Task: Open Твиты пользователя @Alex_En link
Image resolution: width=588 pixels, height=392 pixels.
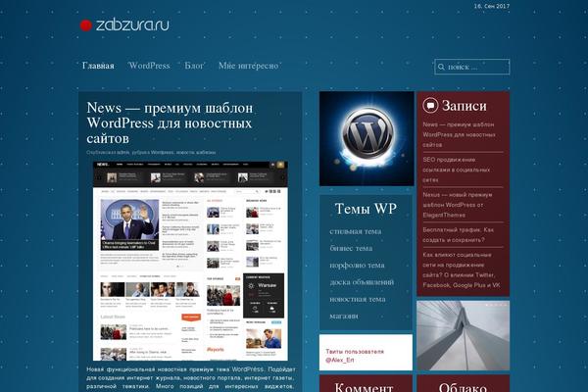Action: click(x=355, y=356)
